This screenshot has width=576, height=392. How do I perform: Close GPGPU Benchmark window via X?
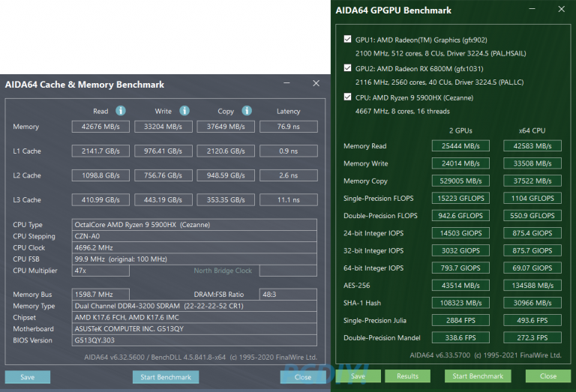(x=561, y=9)
